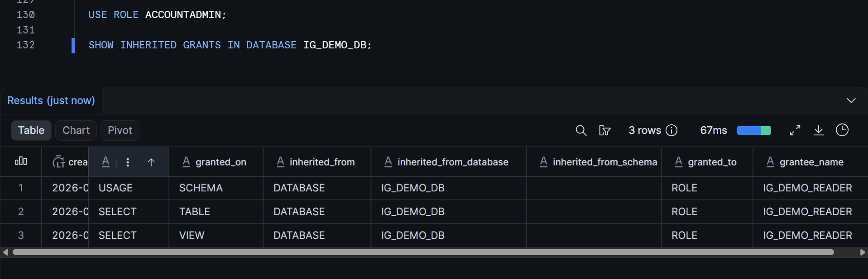Click the grantee_name column header
The image size is (868, 279).
810,162
